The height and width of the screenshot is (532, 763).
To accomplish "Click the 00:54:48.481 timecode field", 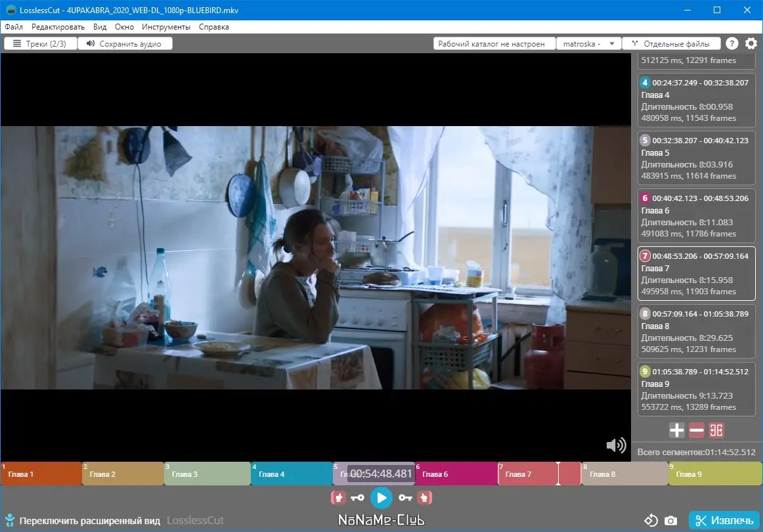I will point(381,474).
